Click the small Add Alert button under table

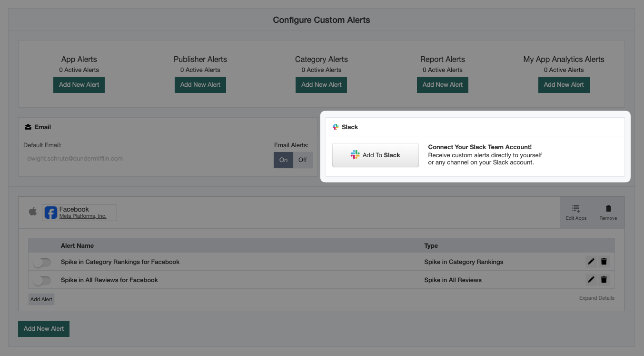41,299
